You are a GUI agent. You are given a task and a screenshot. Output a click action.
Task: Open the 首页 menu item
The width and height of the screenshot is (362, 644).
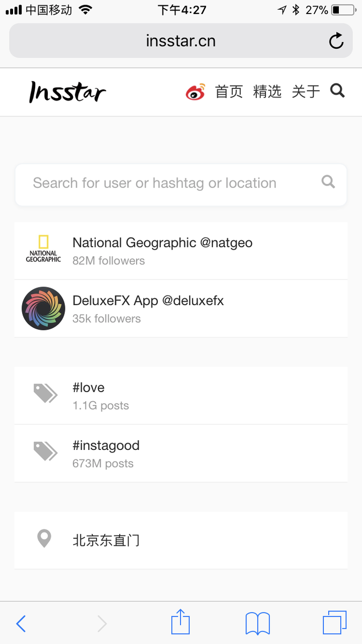point(229,91)
